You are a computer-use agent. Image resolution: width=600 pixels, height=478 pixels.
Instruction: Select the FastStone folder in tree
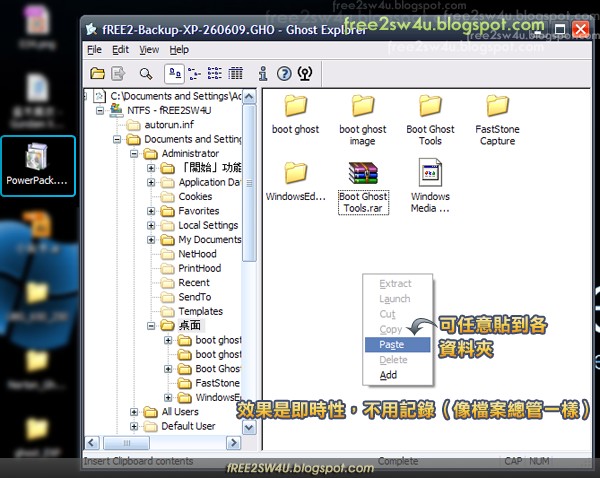point(217,383)
